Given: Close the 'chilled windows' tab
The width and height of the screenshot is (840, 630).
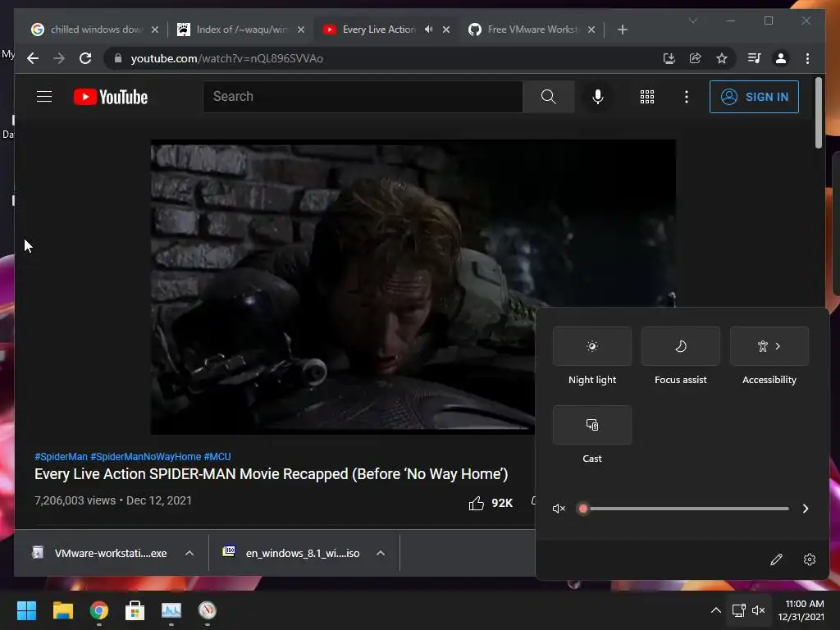Looking at the screenshot, I should click(155, 30).
